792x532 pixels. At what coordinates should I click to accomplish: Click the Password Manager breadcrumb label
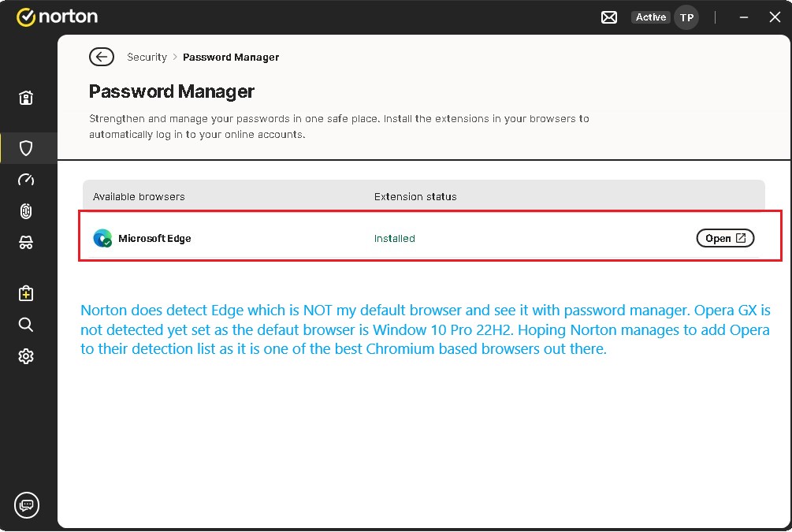231,57
